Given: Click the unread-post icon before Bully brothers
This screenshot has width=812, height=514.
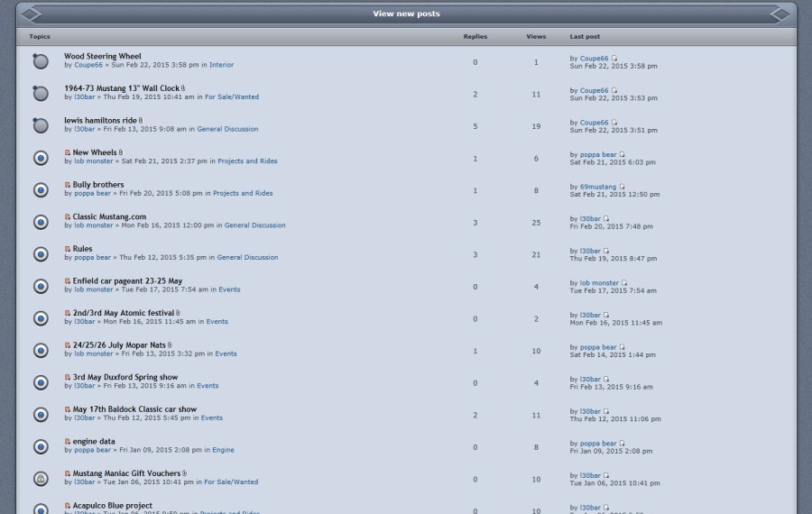Looking at the screenshot, I should [x=68, y=185].
